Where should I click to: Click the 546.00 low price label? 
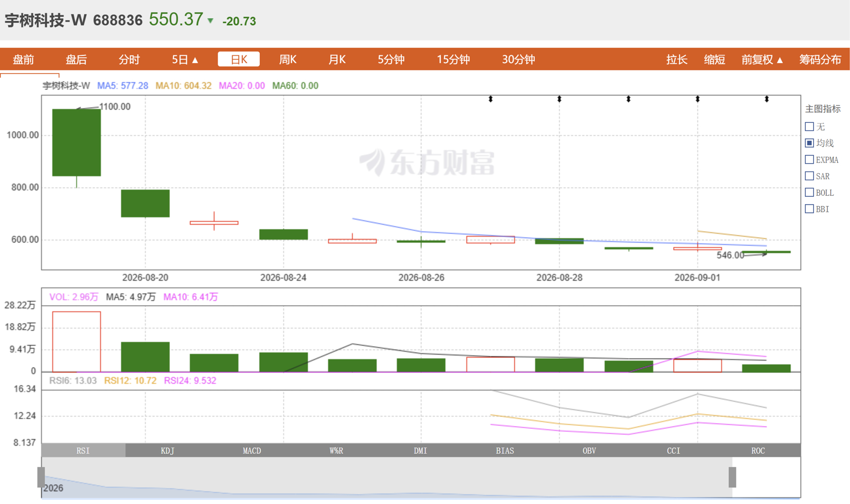pyautogui.click(x=730, y=255)
